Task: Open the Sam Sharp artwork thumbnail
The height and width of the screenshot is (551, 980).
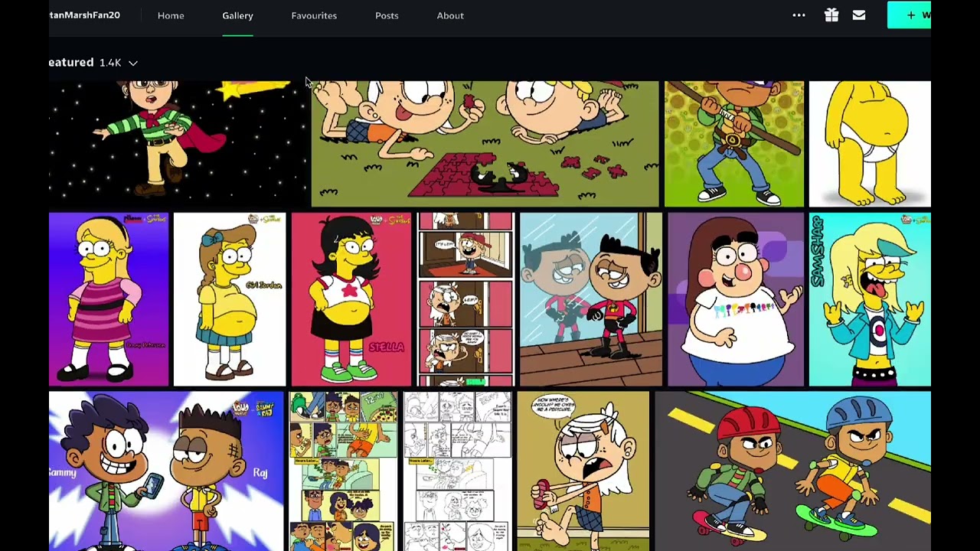Action: (x=870, y=299)
